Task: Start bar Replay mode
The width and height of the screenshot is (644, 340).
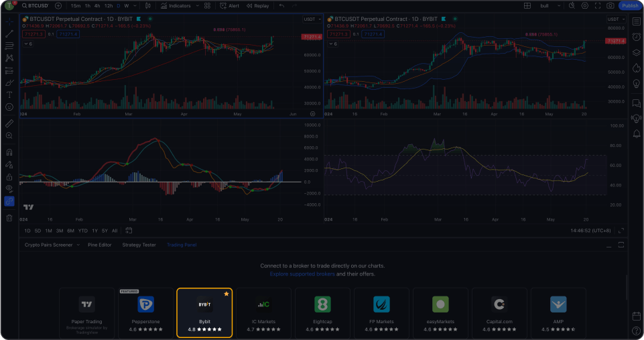Action: point(257,5)
